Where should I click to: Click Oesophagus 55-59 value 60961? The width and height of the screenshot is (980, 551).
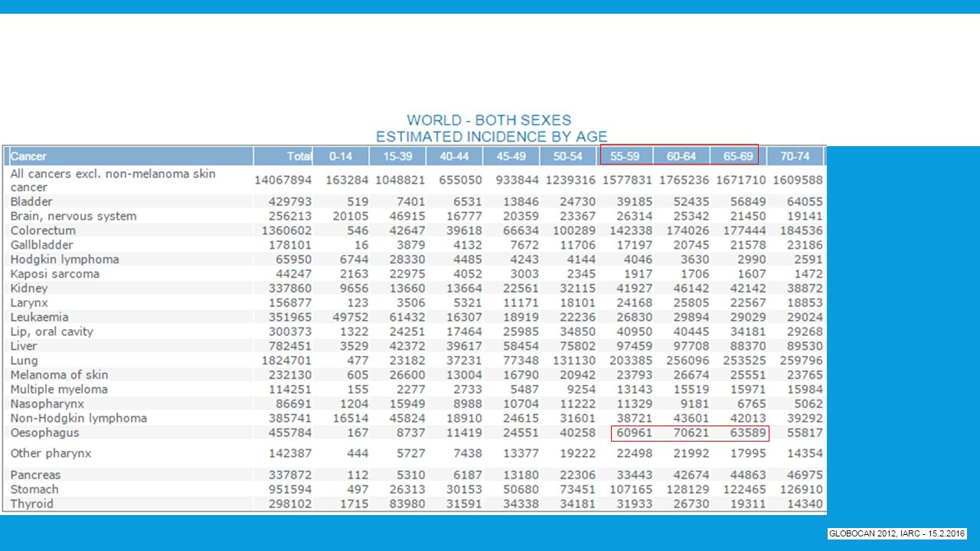(x=633, y=433)
